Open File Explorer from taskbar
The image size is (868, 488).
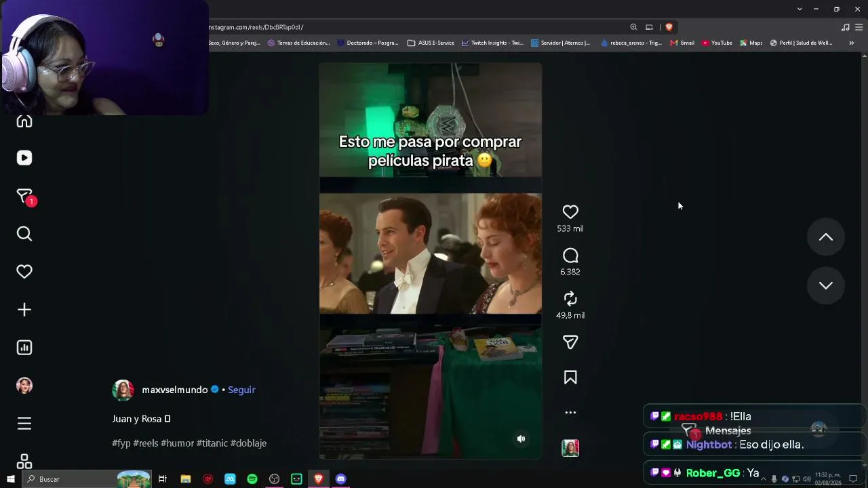click(x=185, y=479)
